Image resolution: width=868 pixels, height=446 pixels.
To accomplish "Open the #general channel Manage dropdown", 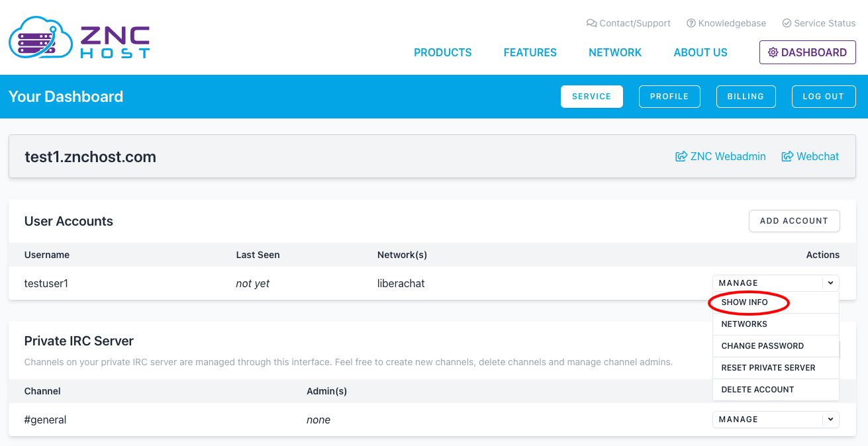I will [830, 420].
